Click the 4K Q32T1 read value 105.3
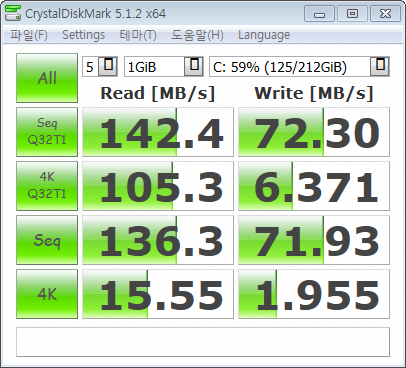Image resolution: width=406 pixels, height=368 pixels. pyautogui.click(x=158, y=186)
